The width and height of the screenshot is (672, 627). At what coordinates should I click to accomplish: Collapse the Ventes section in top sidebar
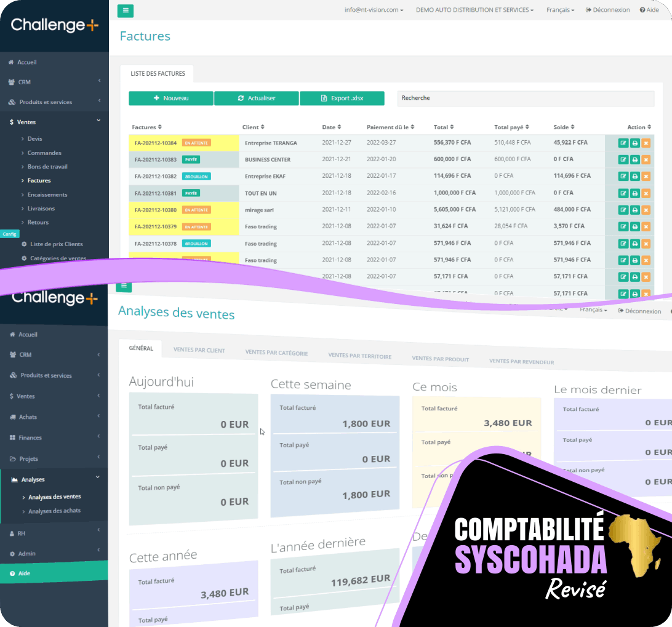54,122
